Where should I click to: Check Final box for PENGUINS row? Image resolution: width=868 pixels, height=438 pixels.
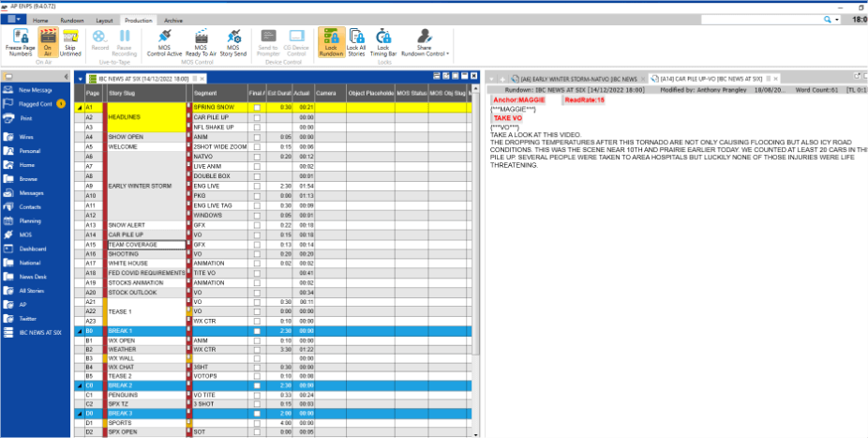(257, 395)
